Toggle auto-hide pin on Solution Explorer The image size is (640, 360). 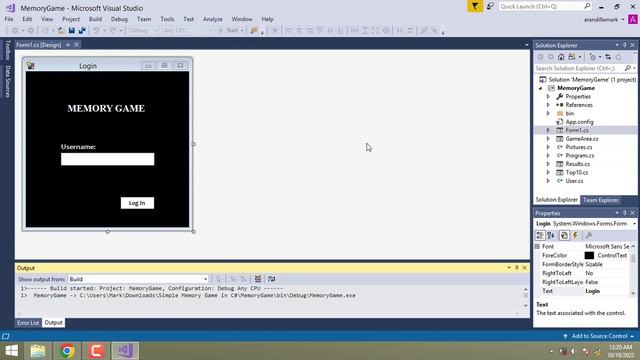624,45
